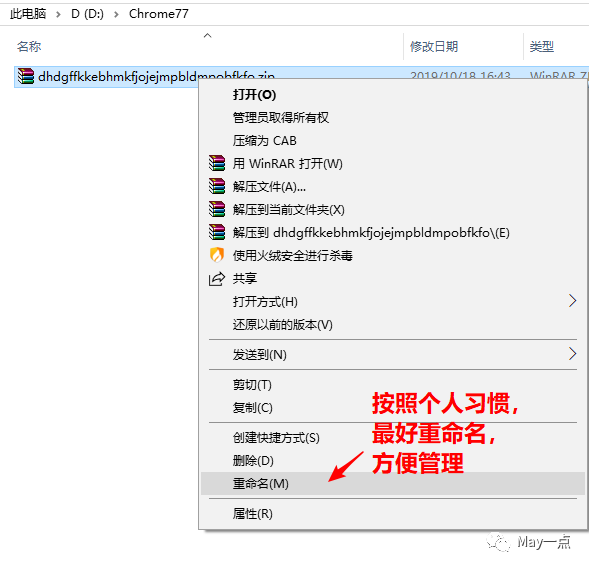Click the breadcrumb chevron after '此电脑'
Viewport: 589px width, 568px height.
[58, 14]
